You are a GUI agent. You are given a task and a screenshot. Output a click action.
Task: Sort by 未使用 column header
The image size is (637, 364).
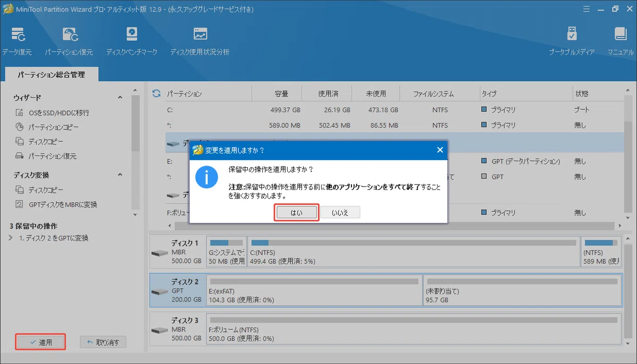coord(376,94)
